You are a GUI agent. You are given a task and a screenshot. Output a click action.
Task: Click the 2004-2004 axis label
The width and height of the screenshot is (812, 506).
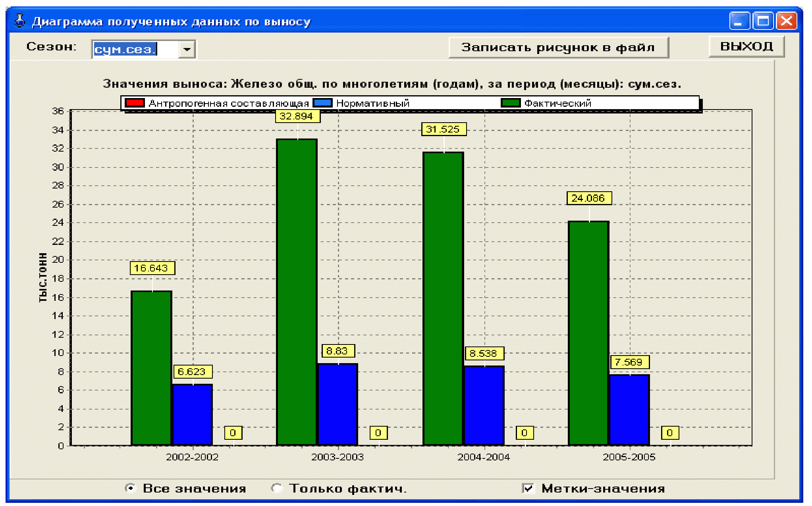point(484,457)
